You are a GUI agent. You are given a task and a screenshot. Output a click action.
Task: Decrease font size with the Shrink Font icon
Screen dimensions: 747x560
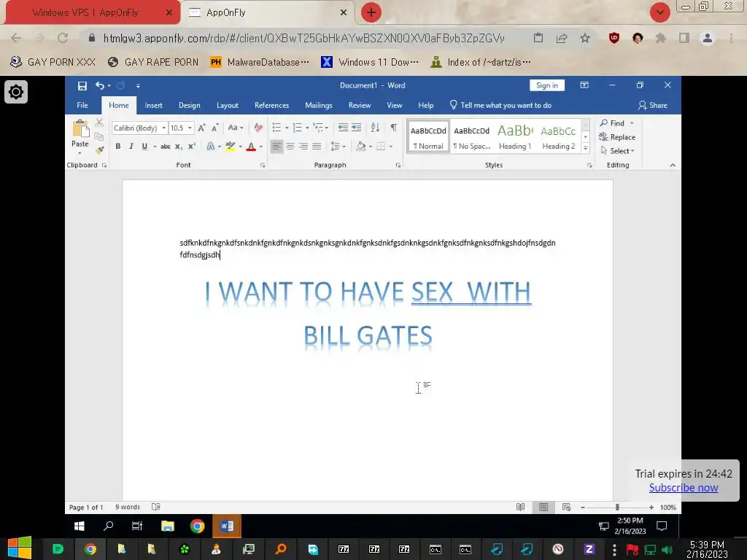click(215, 128)
